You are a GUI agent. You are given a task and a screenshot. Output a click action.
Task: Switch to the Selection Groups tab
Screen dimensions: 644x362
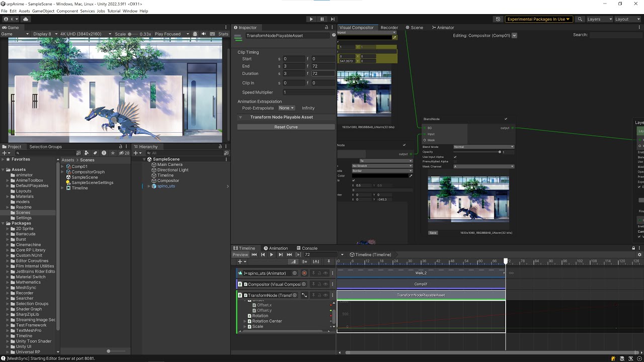(45, 147)
